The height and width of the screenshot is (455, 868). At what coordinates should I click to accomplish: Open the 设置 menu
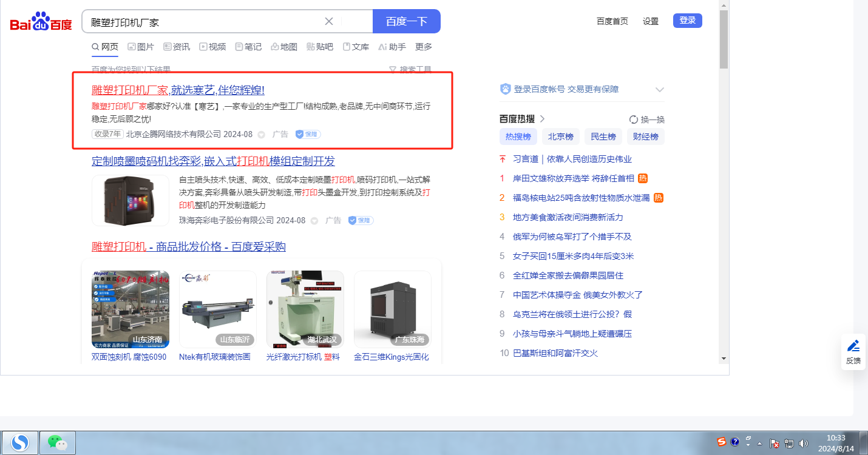651,21
